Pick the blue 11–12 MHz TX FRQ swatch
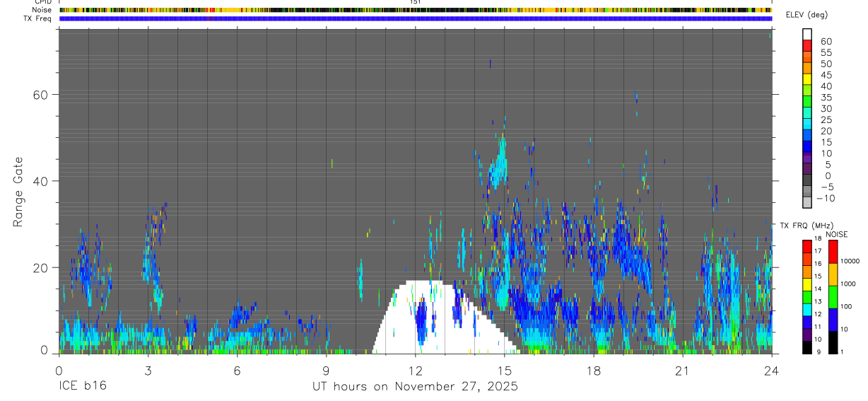Viewport: 868px width, 401px height. click(807, 322)
